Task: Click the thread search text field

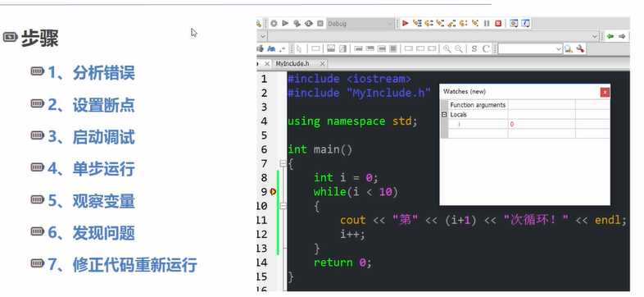Action: (x=527, y=49)
